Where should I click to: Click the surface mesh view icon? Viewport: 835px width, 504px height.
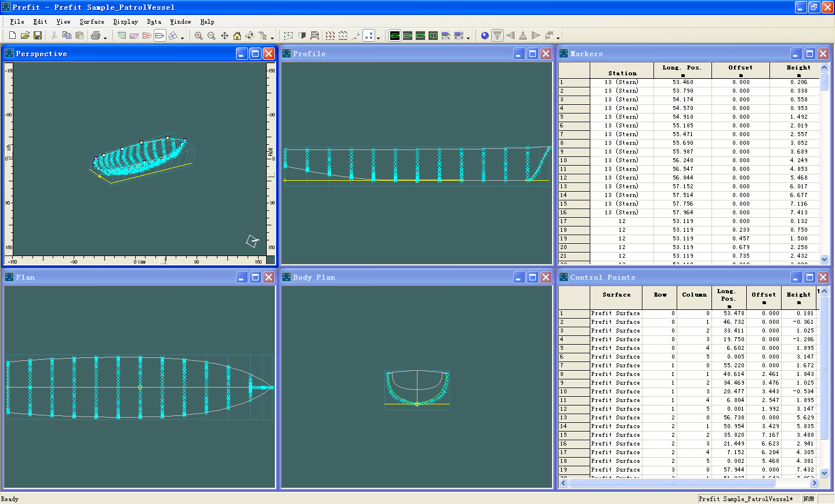click(173, 35)
